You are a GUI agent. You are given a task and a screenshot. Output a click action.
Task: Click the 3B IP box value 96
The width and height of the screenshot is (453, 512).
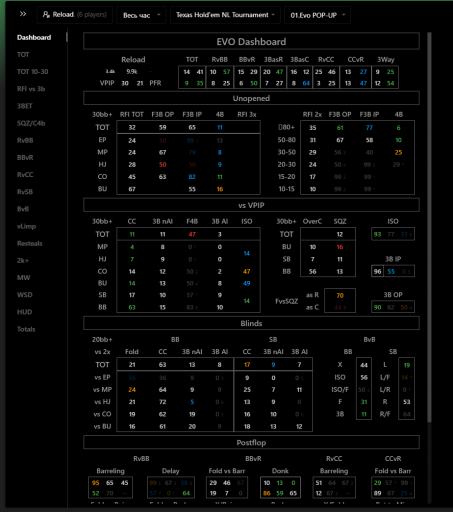tap(377, 271)
